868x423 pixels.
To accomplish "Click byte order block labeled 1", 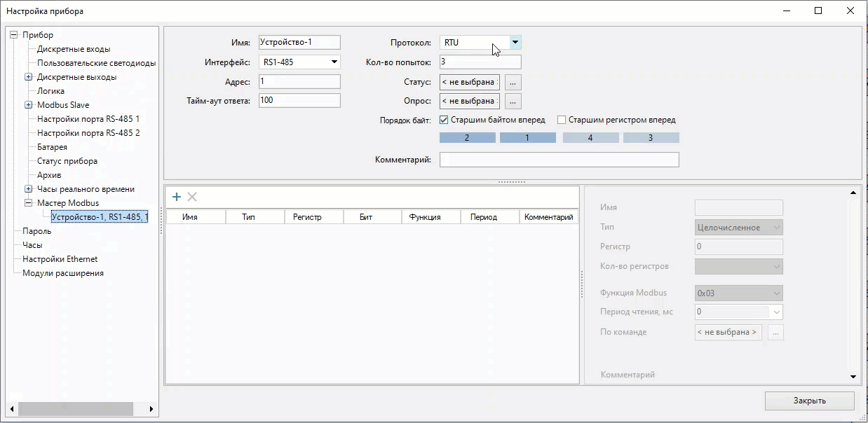I will coord(527,138).
